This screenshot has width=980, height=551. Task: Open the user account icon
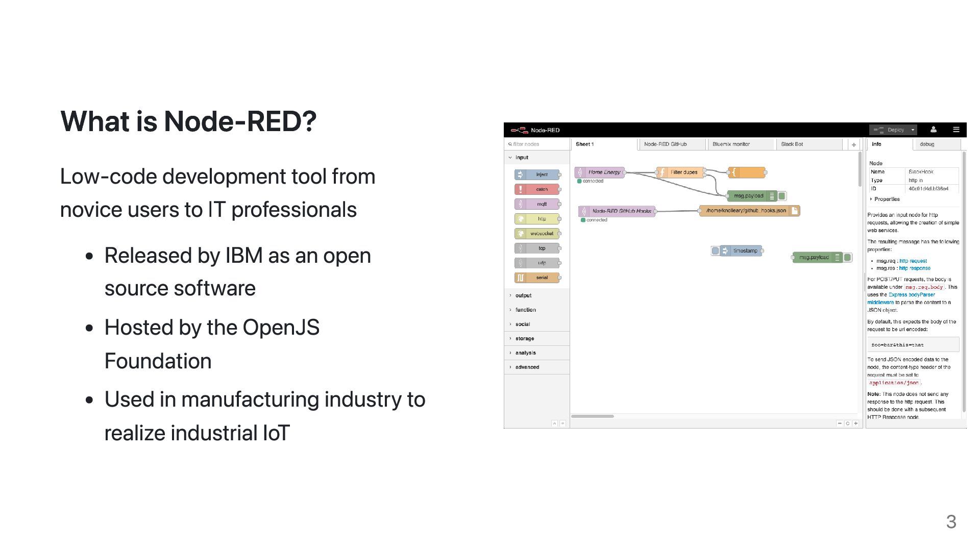pos(933,130)
